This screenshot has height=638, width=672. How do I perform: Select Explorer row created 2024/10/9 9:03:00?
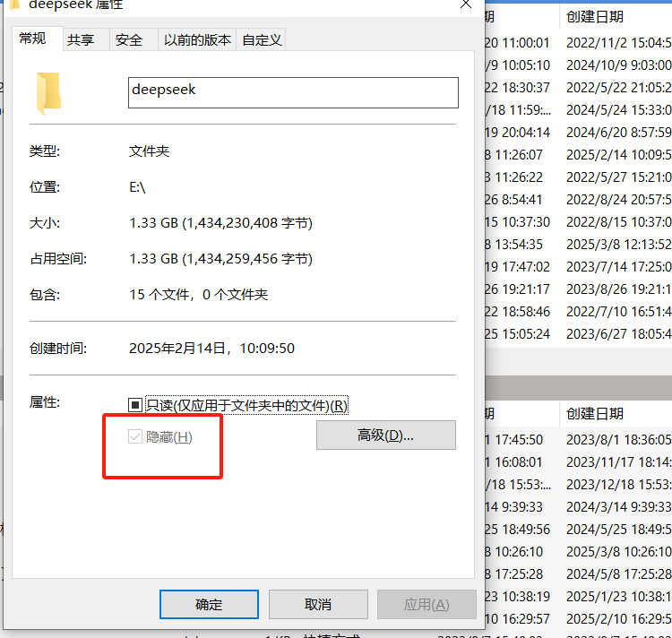578,65
